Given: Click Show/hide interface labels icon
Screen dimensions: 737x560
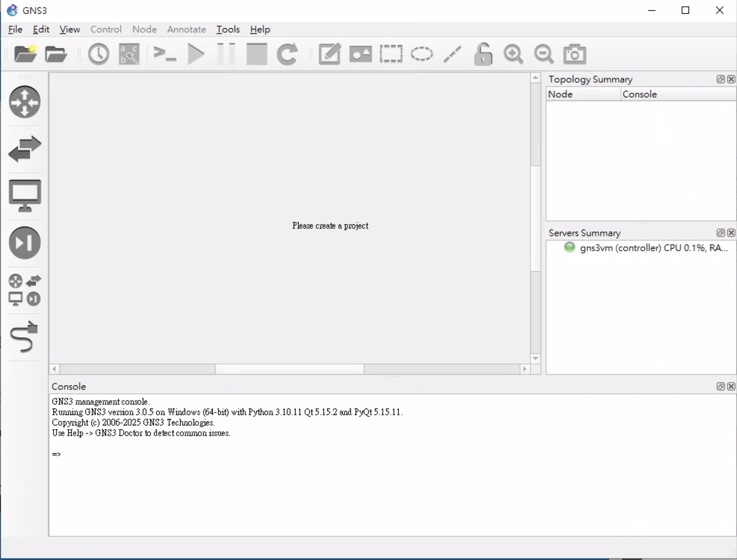Looking at the screenshot, I should [129, 54].
